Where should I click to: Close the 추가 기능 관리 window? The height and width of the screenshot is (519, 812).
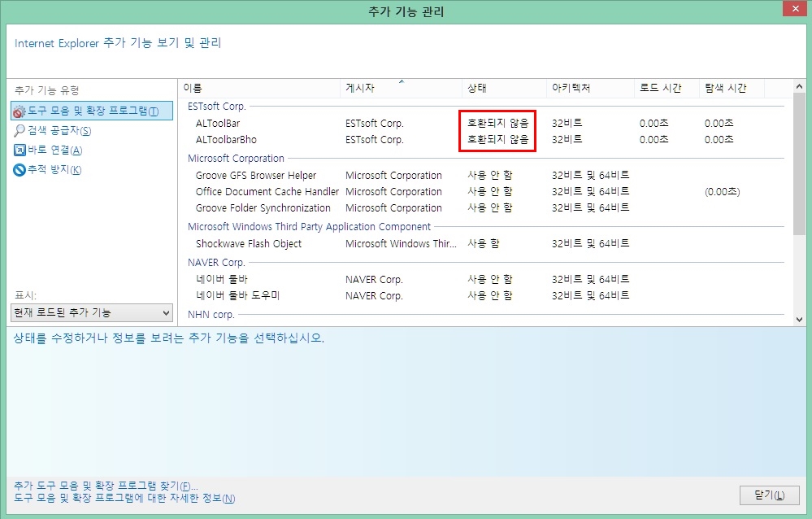point(796,9)
